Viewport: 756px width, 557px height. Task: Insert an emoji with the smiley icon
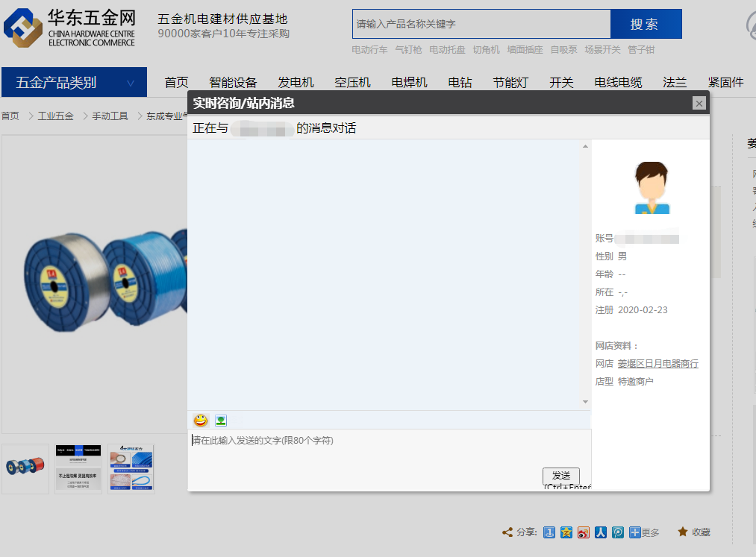click(201, 421)
